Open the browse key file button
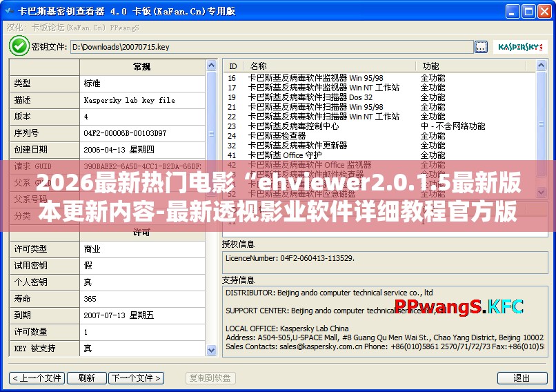 tap(481, 47)
